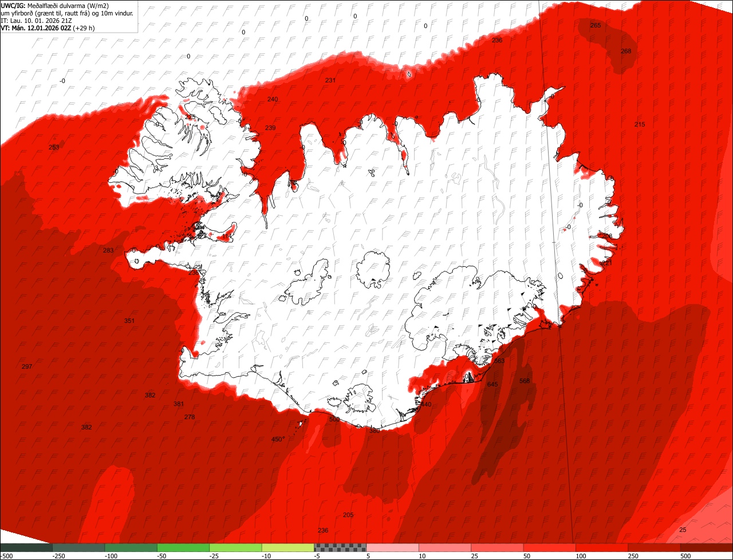Click the map value 351
The height and width of the screenshot is (560, 733).
point(129,321)
